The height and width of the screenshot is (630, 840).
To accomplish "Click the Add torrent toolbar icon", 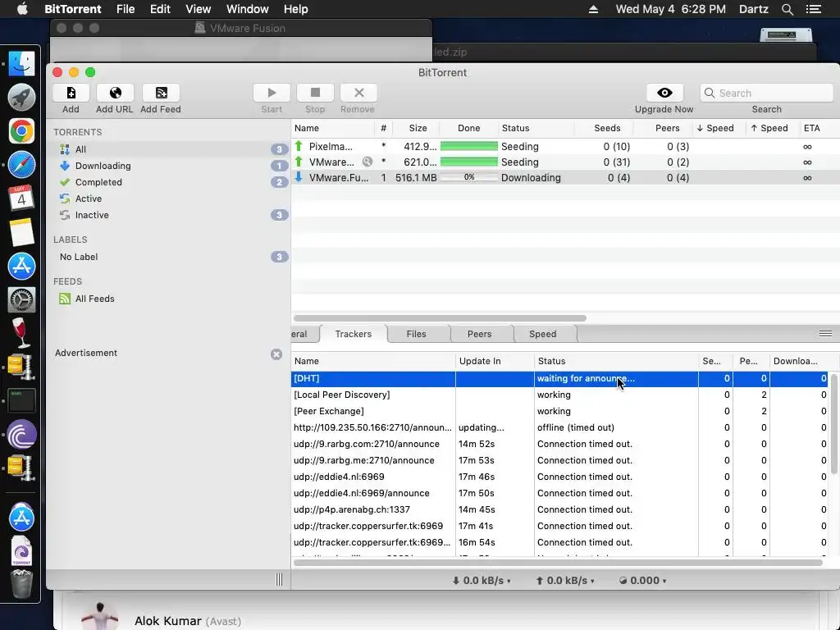I will point(71,93).
